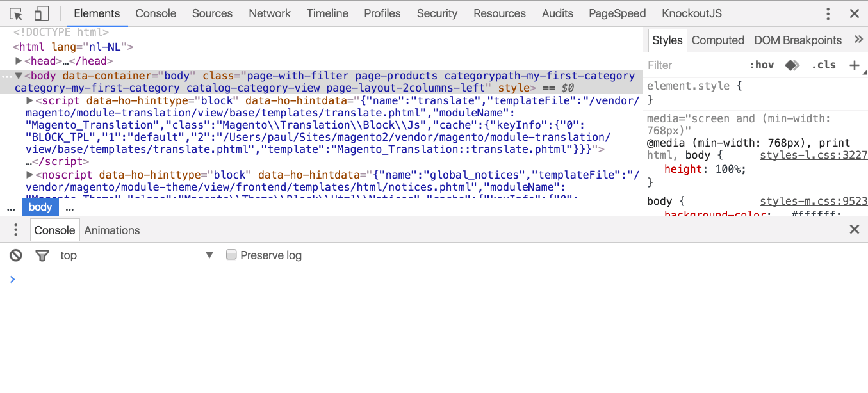Select the DOM Breakpoints sidebar tab
Screen dimensions: 868x393
click(x=798, y=40)
